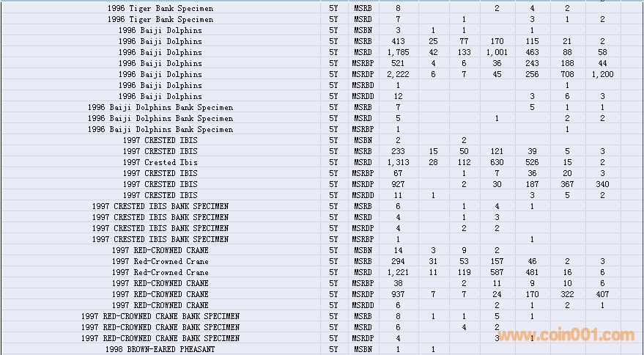
Task: Select the cell containing 1,200
Action: [x=602, y=74]
